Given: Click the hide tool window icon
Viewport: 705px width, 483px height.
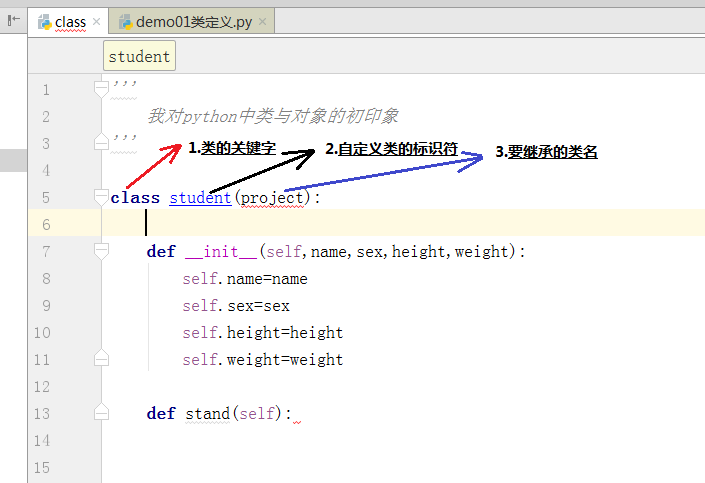Looking at the screenshot, I should tap(14, 20).
